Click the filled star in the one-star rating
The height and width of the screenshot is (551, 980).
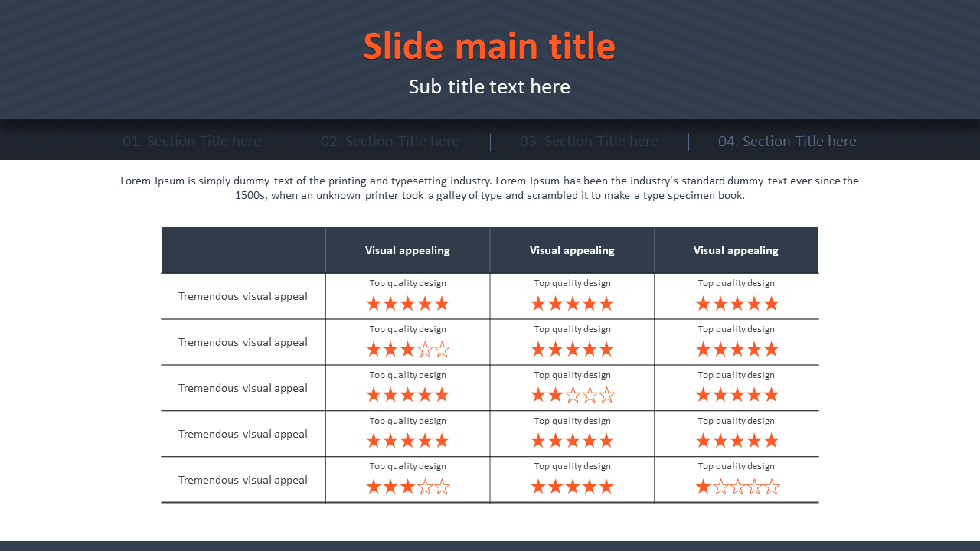click(703, 487)
